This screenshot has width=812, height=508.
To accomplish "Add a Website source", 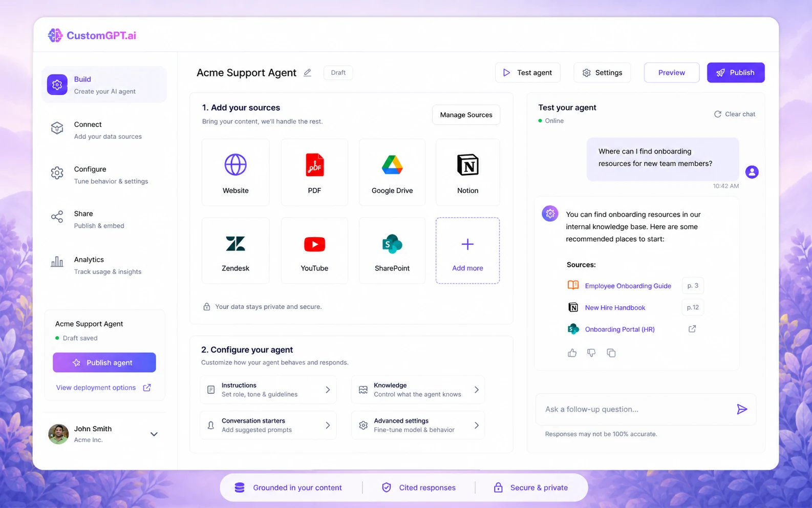I will (x=236, y=172).
